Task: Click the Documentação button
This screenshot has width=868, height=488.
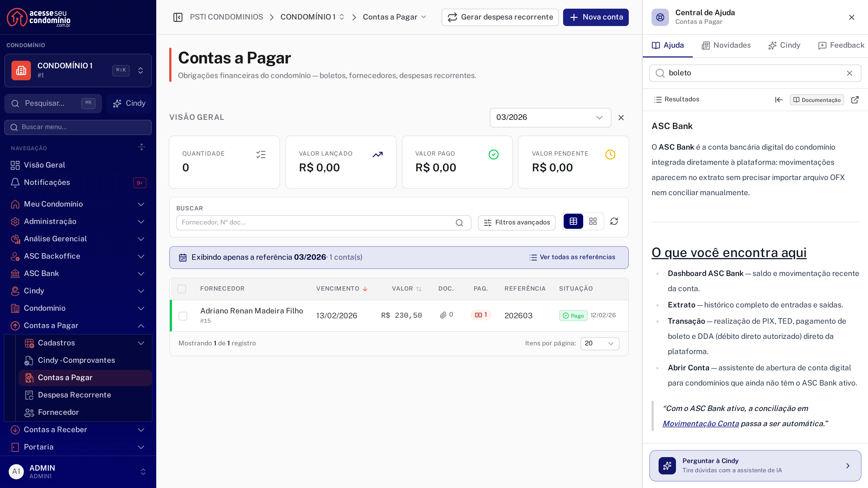Action: click(x=816, y=100)
